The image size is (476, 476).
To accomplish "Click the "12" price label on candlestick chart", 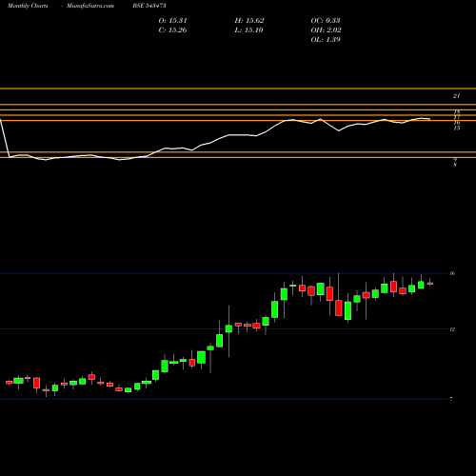I will pos(452,329).
